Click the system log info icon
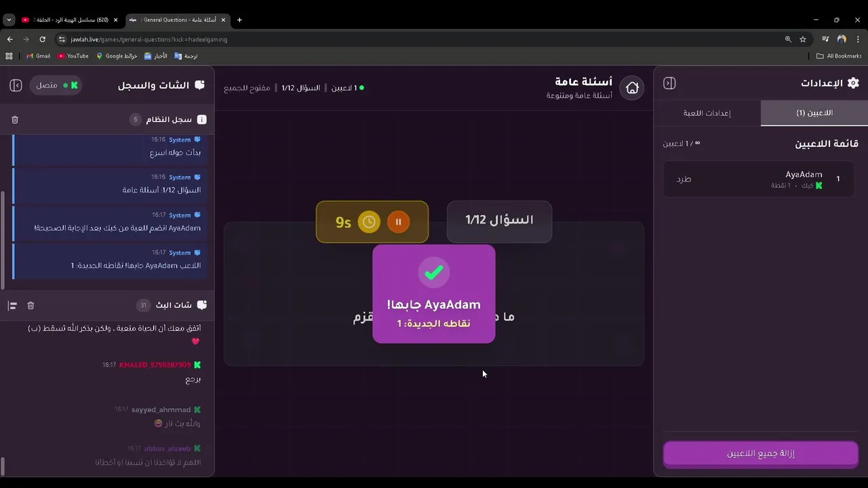 point(201,120)
